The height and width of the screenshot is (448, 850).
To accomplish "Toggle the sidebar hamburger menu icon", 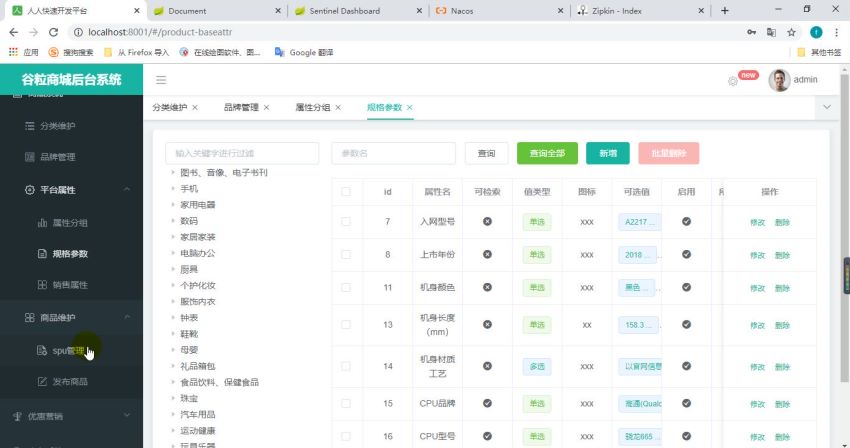I will pyautogui.click(x=161, y=80).
